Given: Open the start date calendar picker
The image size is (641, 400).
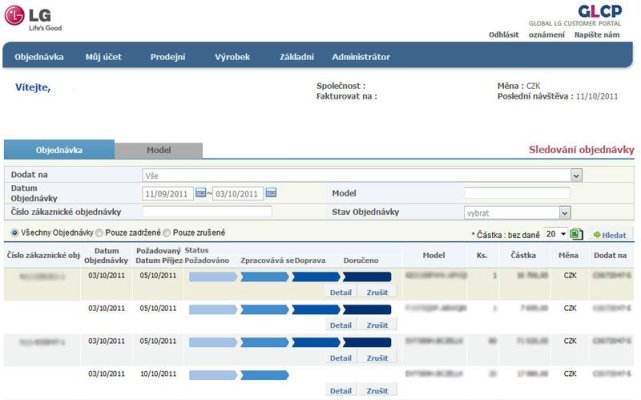Looking at the screenshot, I should coord(200,193).
